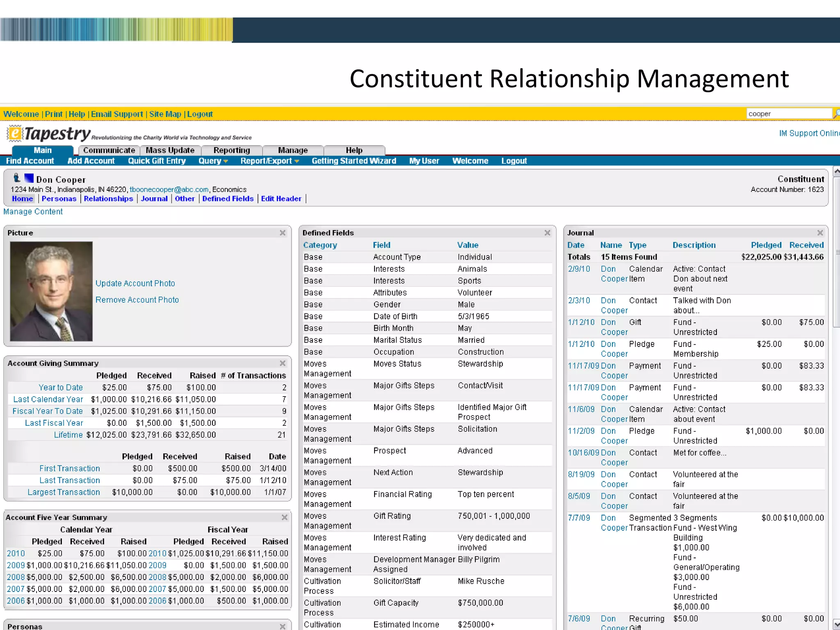This screenshot has height=630, width=840.
Task: Open the Reporting tab
Action: point(232,150)
